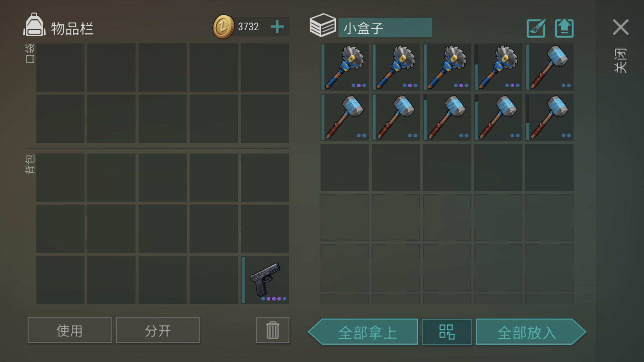Click the small box icon beside 小盒子
The image size is (644, 362).
322,25
